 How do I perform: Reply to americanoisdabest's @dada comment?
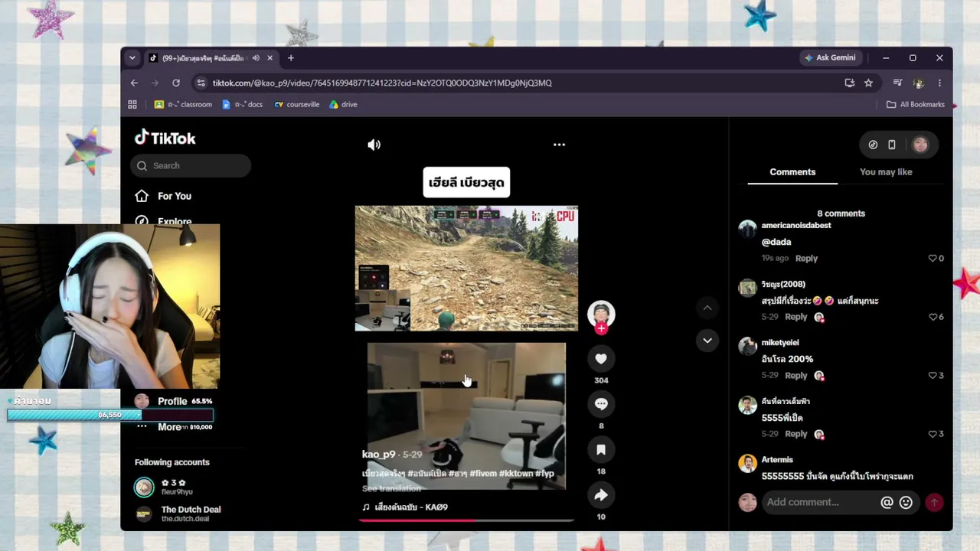(x=806, y=259)
